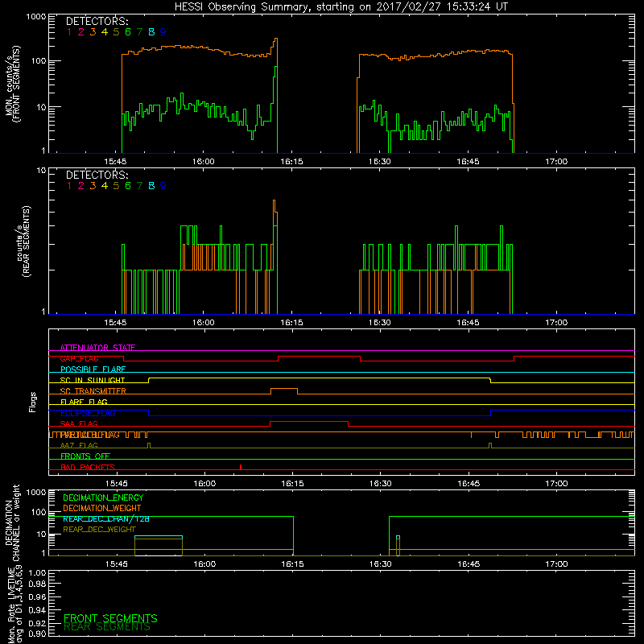
Task: Select blue detector 9 in front segments legend
Action: click(x=163, y=31)
